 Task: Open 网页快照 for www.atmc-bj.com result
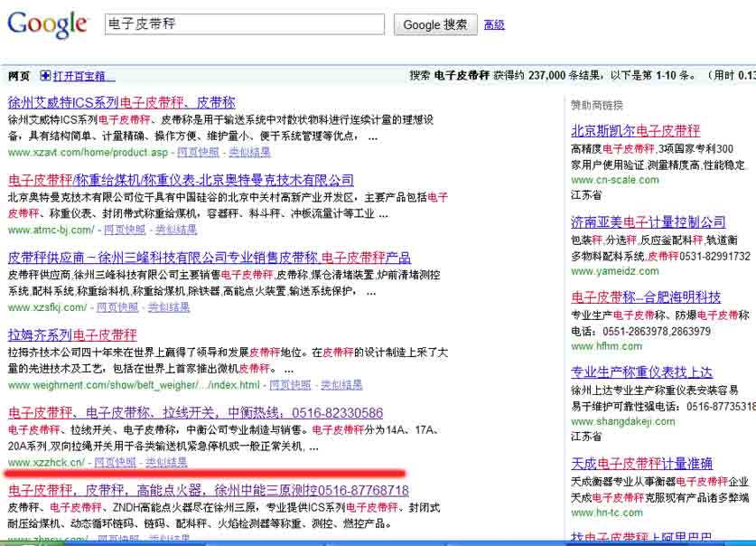125,230
